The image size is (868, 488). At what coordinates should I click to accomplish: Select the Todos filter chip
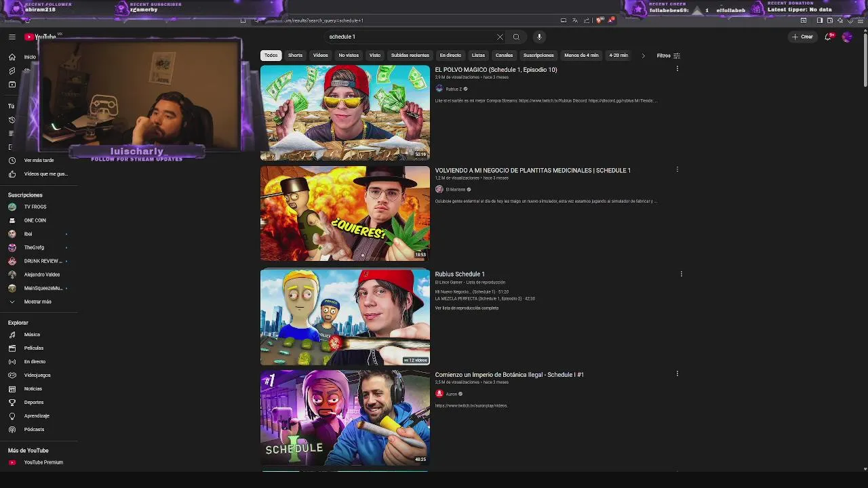tap(271, 56)
